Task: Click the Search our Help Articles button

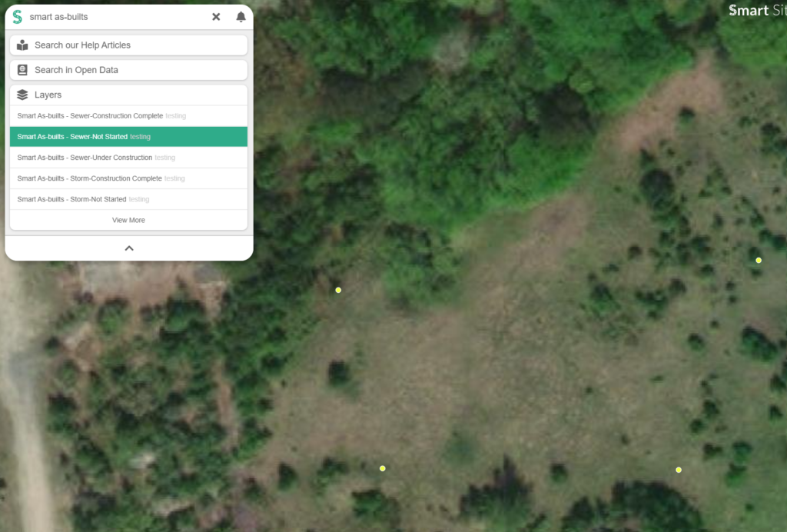Action: coord(128,45)
